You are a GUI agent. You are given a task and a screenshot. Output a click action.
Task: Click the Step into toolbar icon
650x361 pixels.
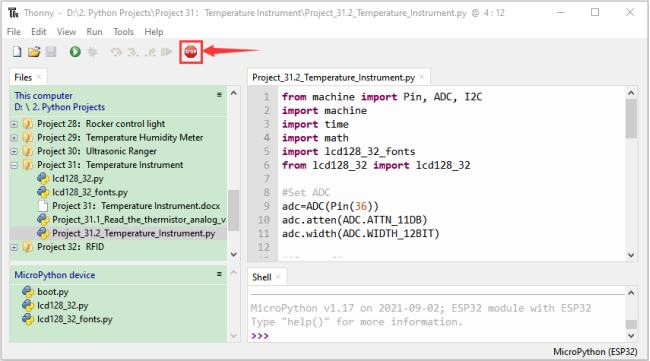133,52
